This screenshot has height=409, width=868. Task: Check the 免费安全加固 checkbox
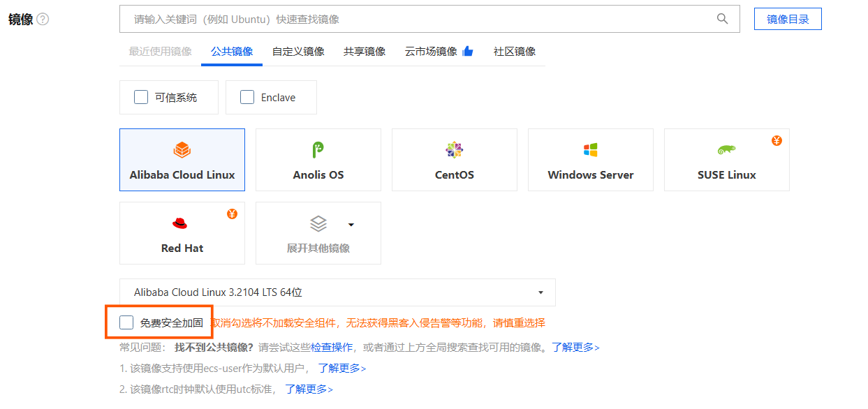click(126, 322)
